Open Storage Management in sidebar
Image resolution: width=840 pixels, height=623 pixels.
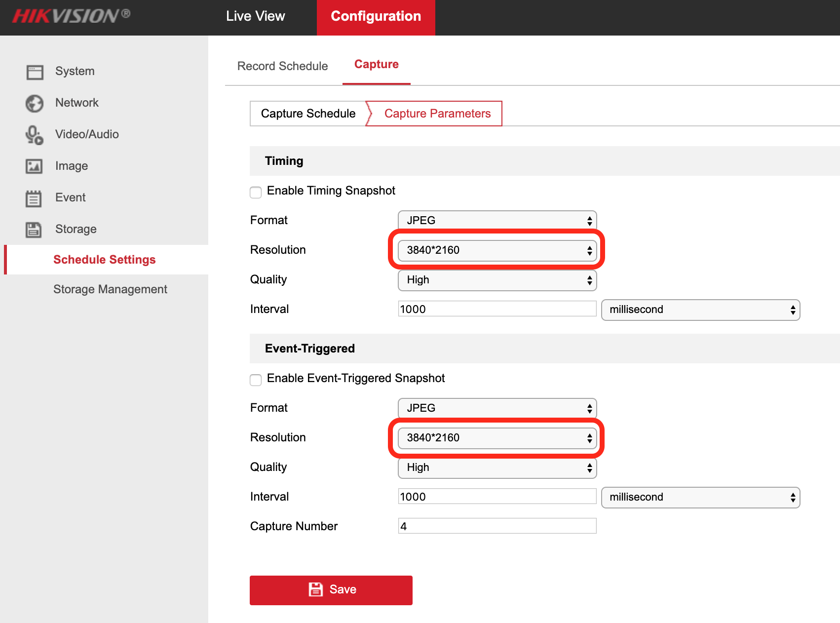(x=110, y=289)
